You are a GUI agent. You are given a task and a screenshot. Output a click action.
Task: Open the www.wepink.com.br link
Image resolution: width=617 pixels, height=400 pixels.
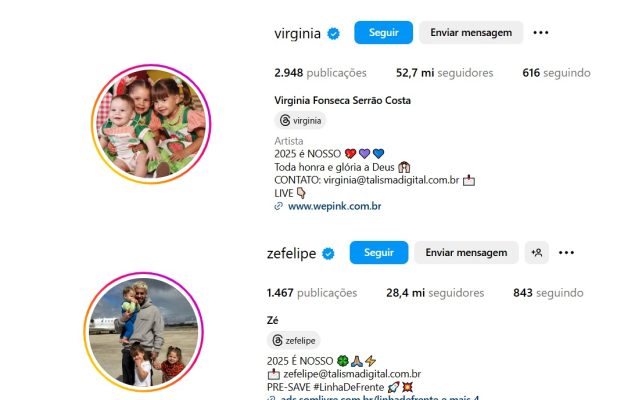[x=334, y=206]
